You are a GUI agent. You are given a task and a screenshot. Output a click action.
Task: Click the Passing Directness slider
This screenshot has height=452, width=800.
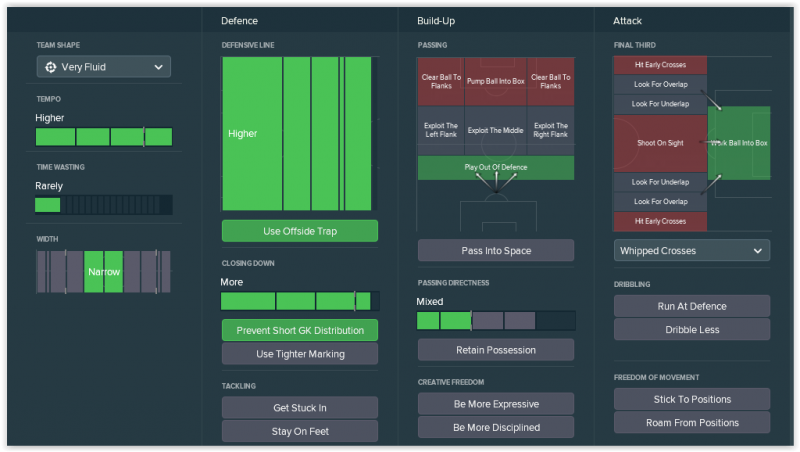click(x=495, y=320)
